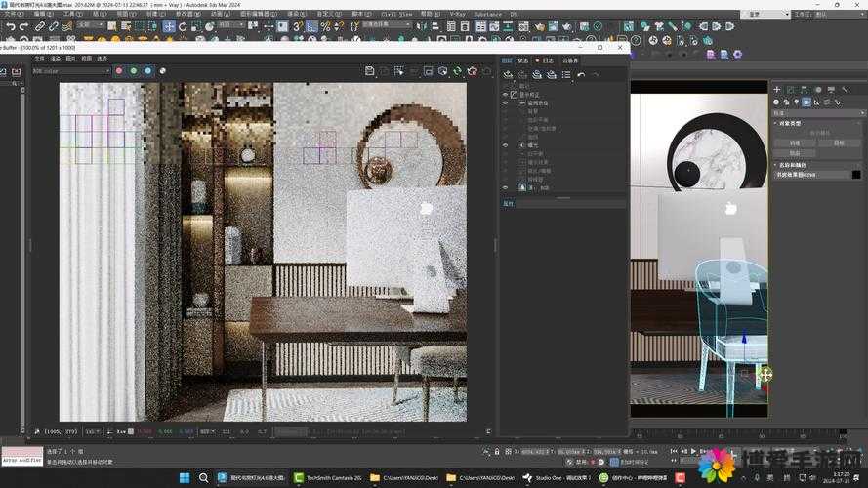The width and height of the screenshot is (868, 488).
Task: Open the object category dropdown in command panel
Action: (819, 113)
